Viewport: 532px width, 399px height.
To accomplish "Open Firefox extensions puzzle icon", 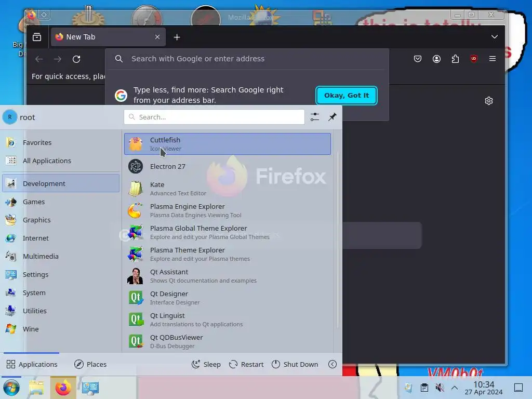I will coord(455,59).
